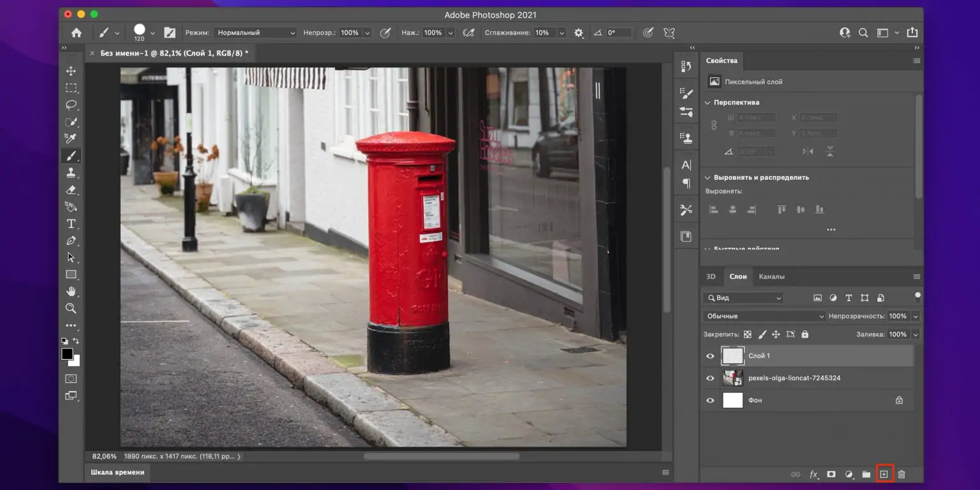Toggle pressure for opacity
Viewport: 980px width, 490px height.
coord(385,33)
